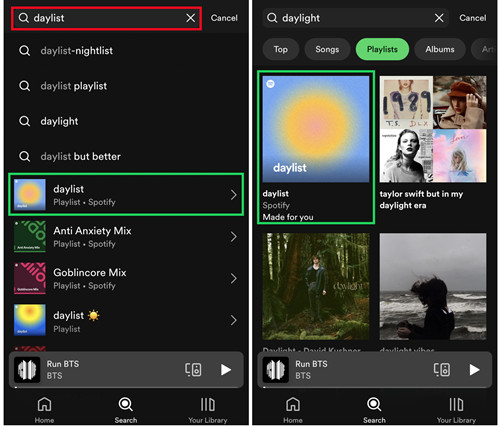This screenshot has height=428, width=500.
Task: Play Run BTS in right screen mini player
Action: [474, 369]
